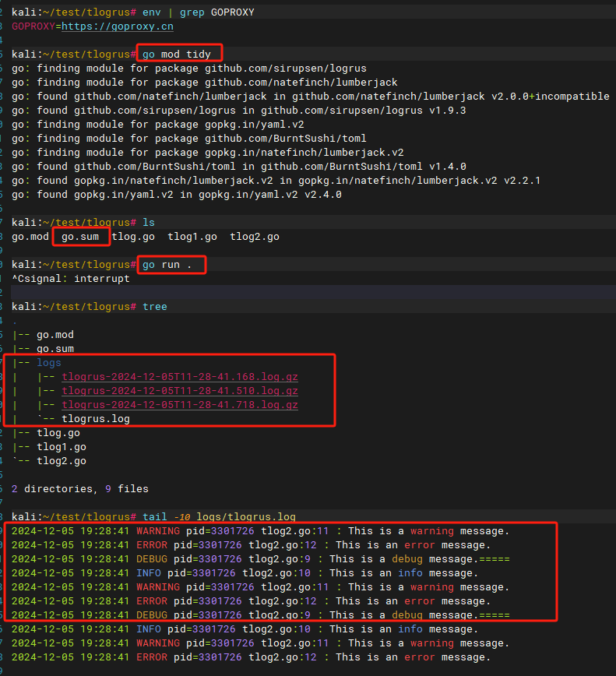Click 'tlog.go' in the ls output
The height and width of the screenshot is (676, 616).
tap(133, 236)
